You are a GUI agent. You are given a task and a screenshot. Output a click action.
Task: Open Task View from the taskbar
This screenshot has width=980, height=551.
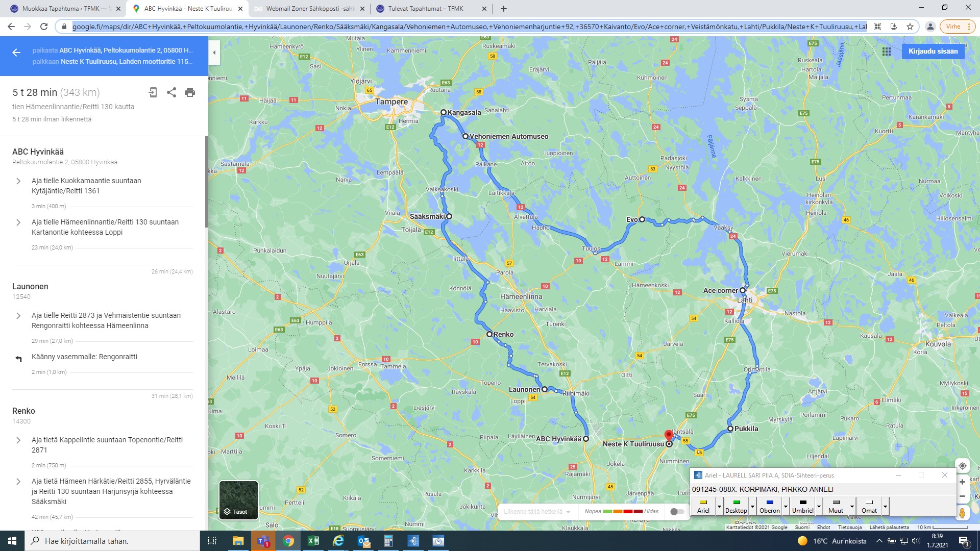point(212,541)
